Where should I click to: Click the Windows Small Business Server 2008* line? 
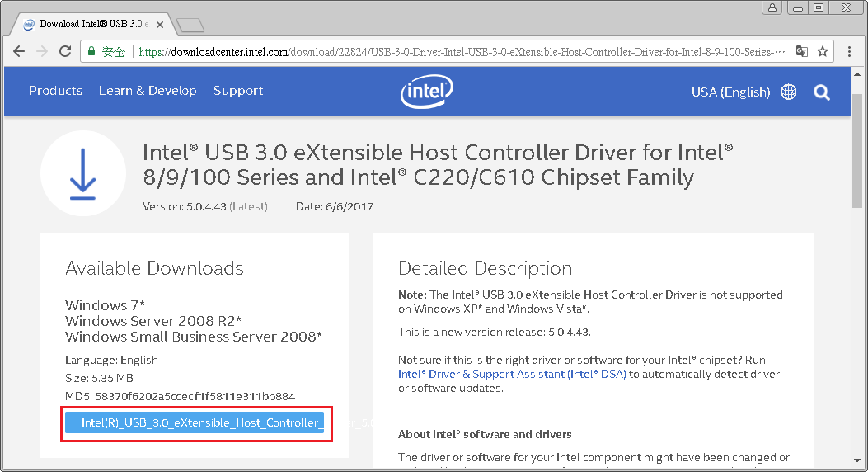[x=193, y=337]
